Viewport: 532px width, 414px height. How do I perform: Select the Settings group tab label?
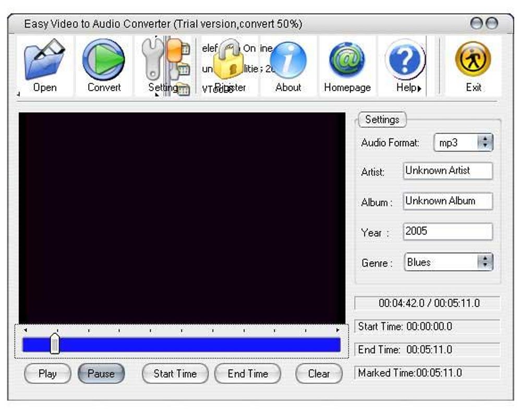pos(382,120)
